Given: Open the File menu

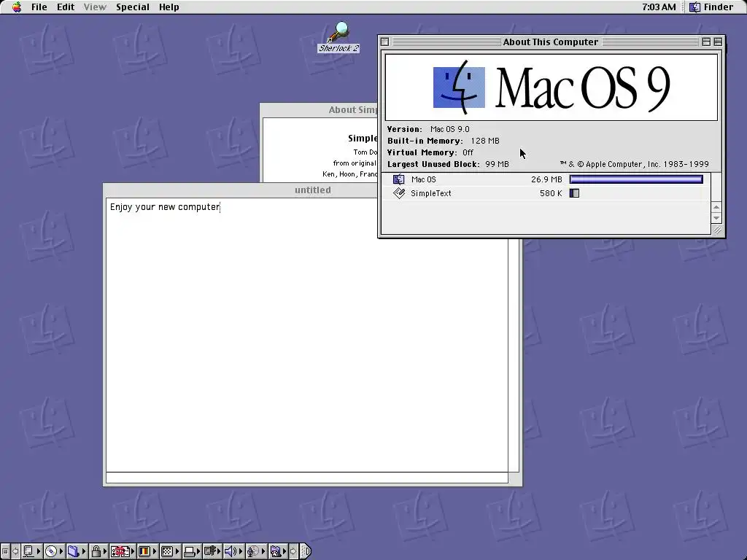Looking at the screenshot, I should tap(39, 7).
